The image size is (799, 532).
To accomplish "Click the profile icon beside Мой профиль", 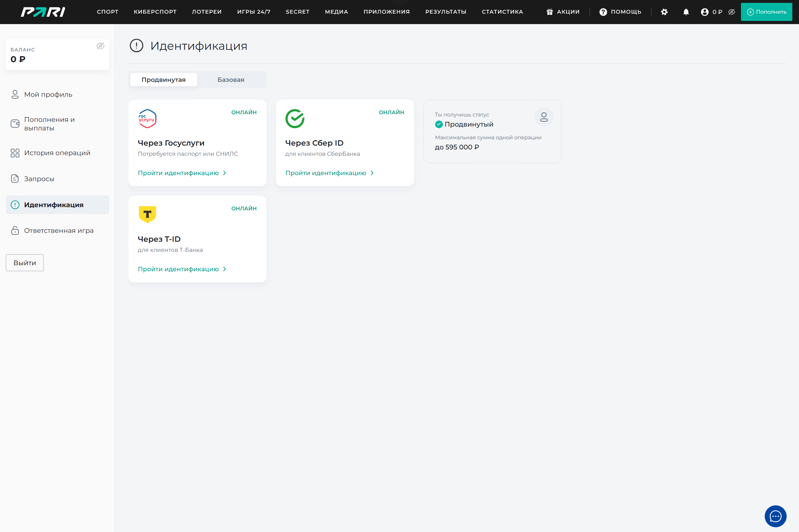I will coord(15,94).
